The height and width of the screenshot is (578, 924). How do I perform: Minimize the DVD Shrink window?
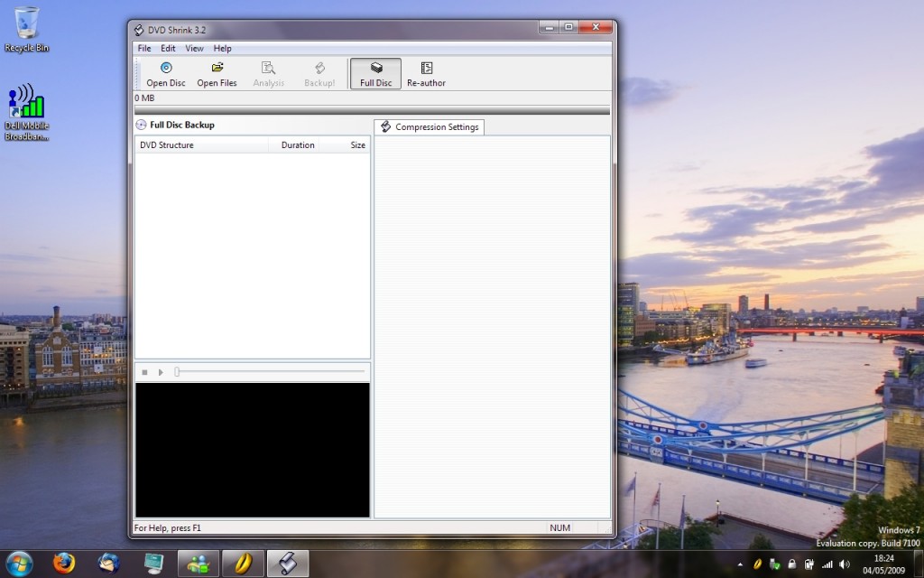(549, 27)
